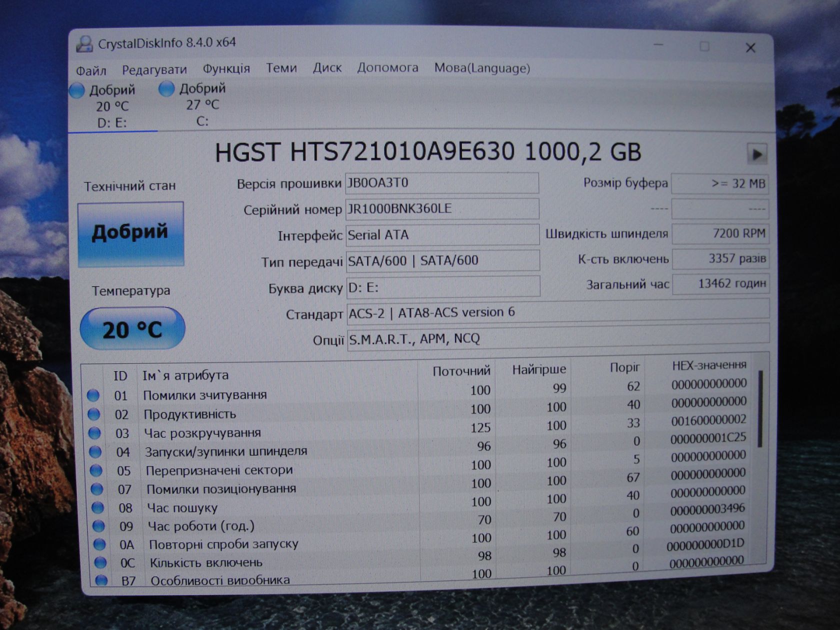Click the SATA/600 transfer mode field
The width and height of the screenshot is (840, 630).
[443, 260]
